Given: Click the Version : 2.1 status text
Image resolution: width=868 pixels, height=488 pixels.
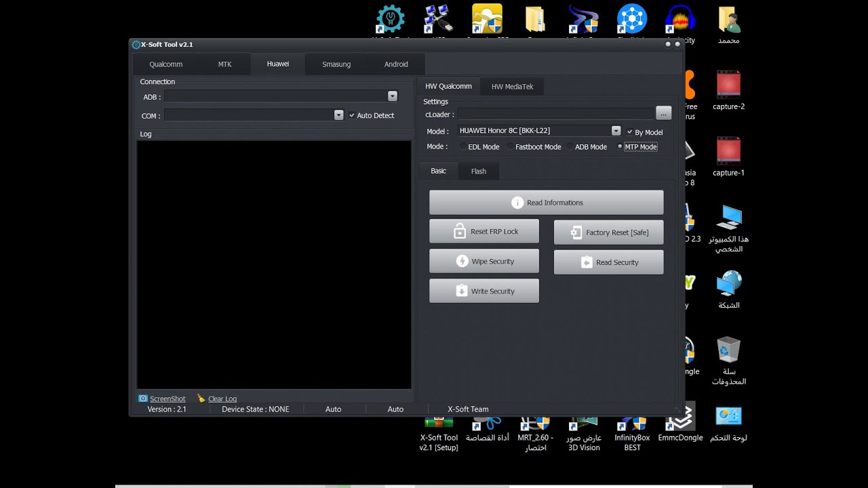Looking at the screenshot, I should click(167, 409).
